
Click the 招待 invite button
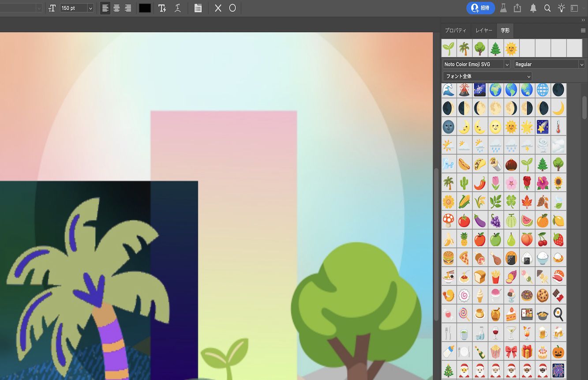[x=480, y=8]
